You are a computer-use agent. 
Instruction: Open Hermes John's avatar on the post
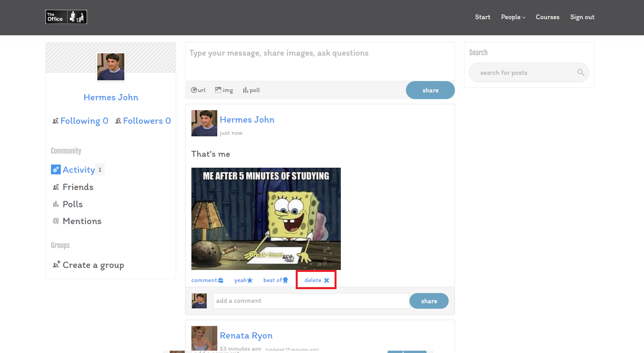pos(204,123)
